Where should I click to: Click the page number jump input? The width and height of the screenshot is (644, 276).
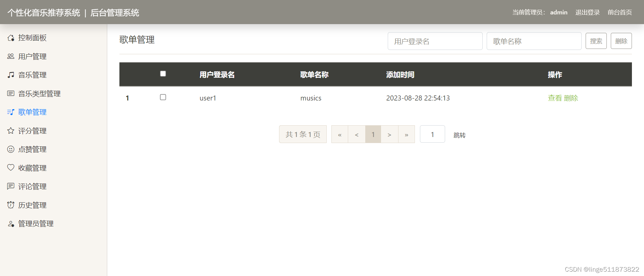(432, 134)
